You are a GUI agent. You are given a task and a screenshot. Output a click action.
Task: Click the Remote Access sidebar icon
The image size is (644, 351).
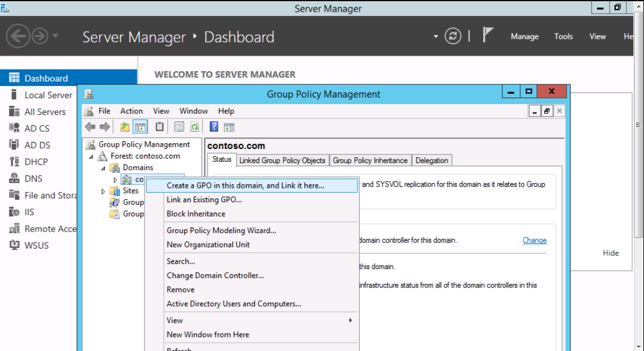point(14,229)
